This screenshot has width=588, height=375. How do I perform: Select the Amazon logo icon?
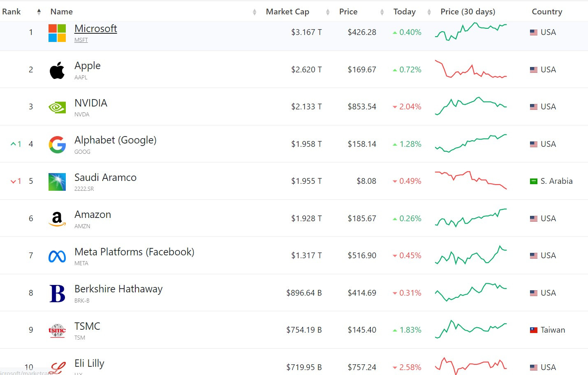(x=57, y=218)
